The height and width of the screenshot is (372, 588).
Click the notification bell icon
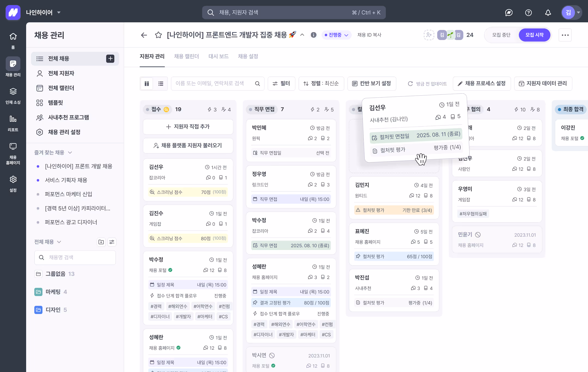coord(548,13)
